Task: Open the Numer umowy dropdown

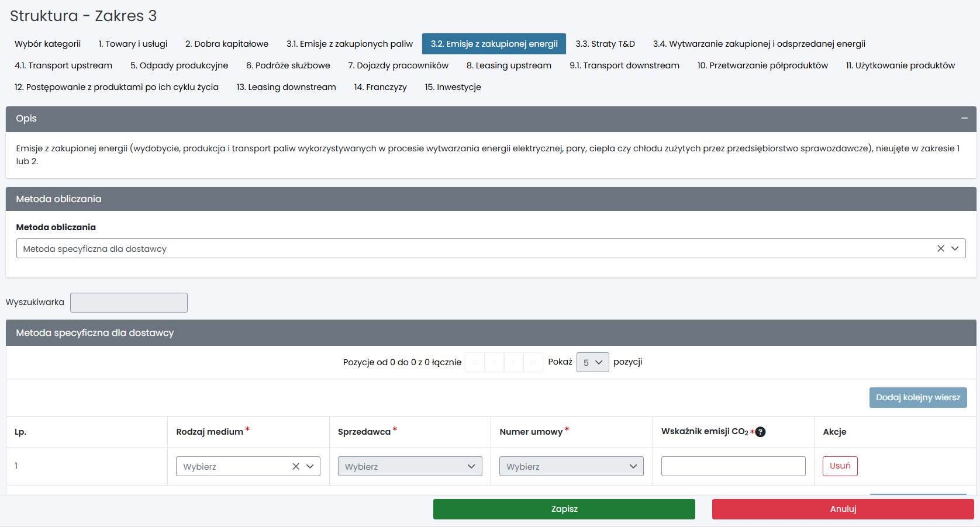Action: (x=571, y=466)
